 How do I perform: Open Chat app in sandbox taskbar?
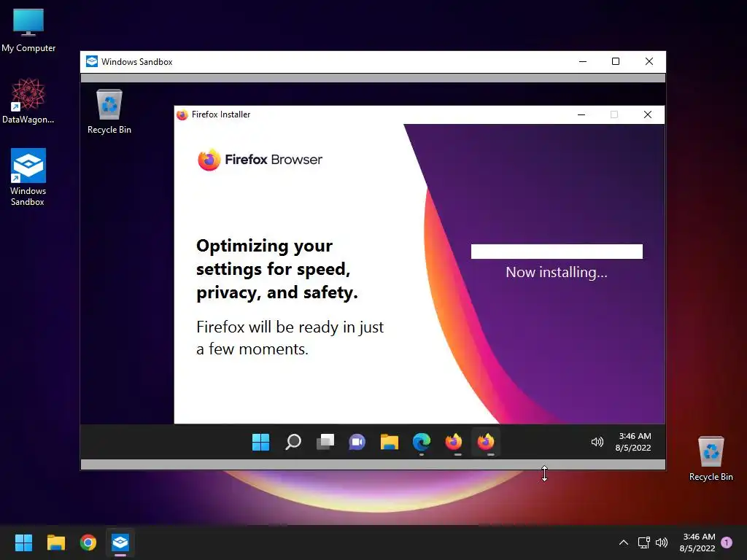pos(357,442)
